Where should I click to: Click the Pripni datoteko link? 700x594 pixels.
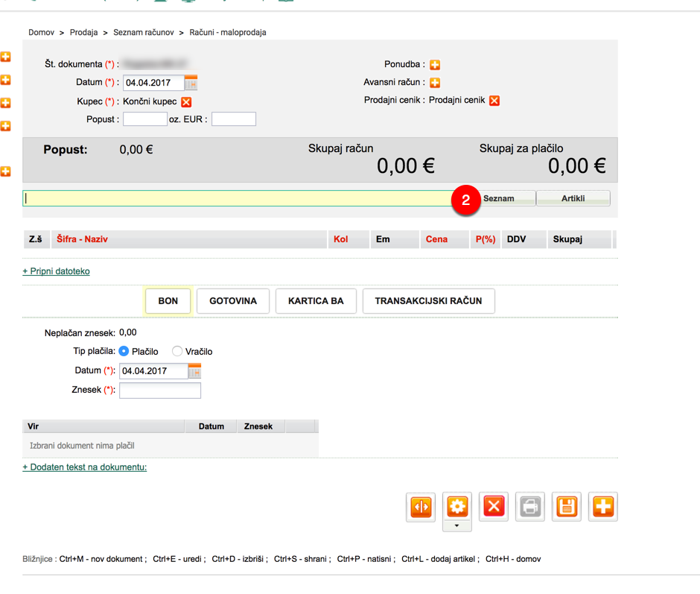(57, 271)
